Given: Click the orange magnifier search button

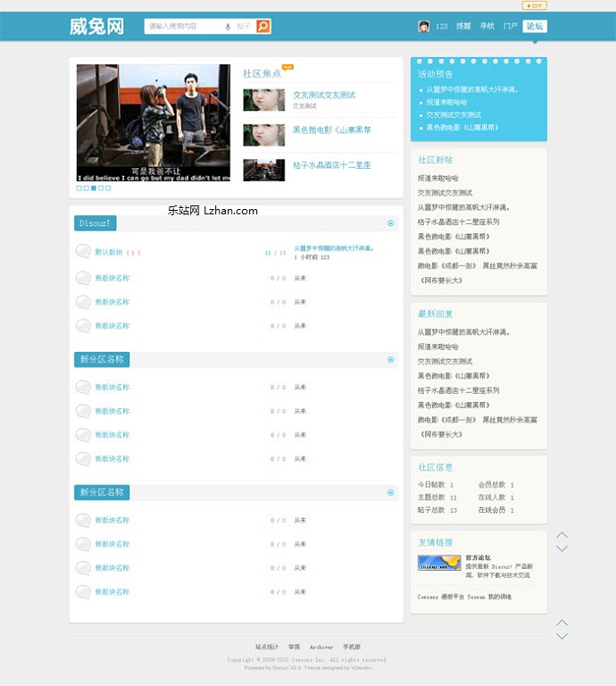Looking at the screenshot, I should point(263,26).
